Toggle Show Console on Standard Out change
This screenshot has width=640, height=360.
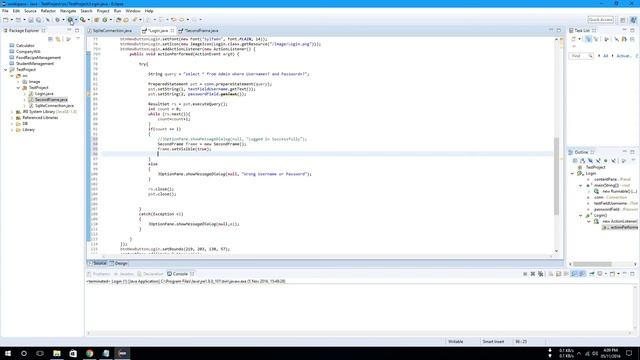[x=574, y=274]
